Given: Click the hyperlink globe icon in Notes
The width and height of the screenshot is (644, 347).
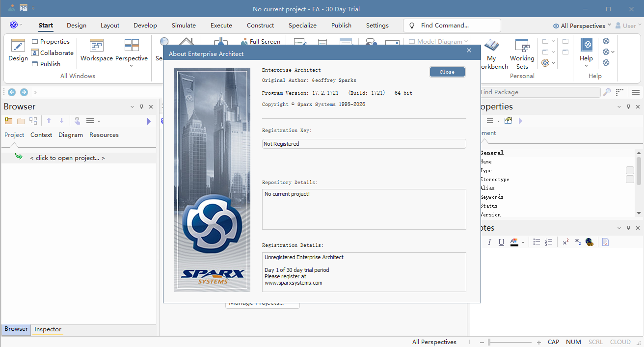Looking at the screenshot, I should (x=590, y=242).
